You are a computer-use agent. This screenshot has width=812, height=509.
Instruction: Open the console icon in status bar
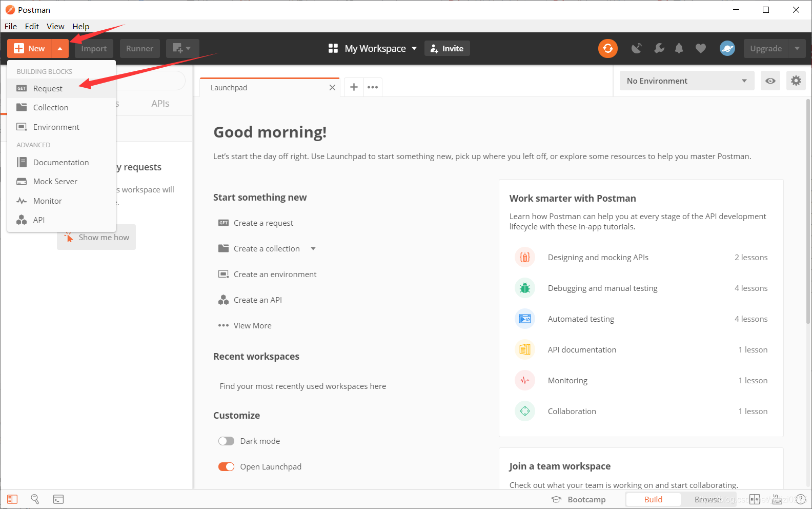click(x=58, y=499)
